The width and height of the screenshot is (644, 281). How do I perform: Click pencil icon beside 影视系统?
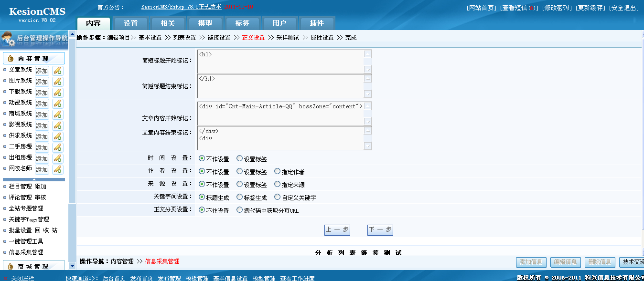coord(57,125)
